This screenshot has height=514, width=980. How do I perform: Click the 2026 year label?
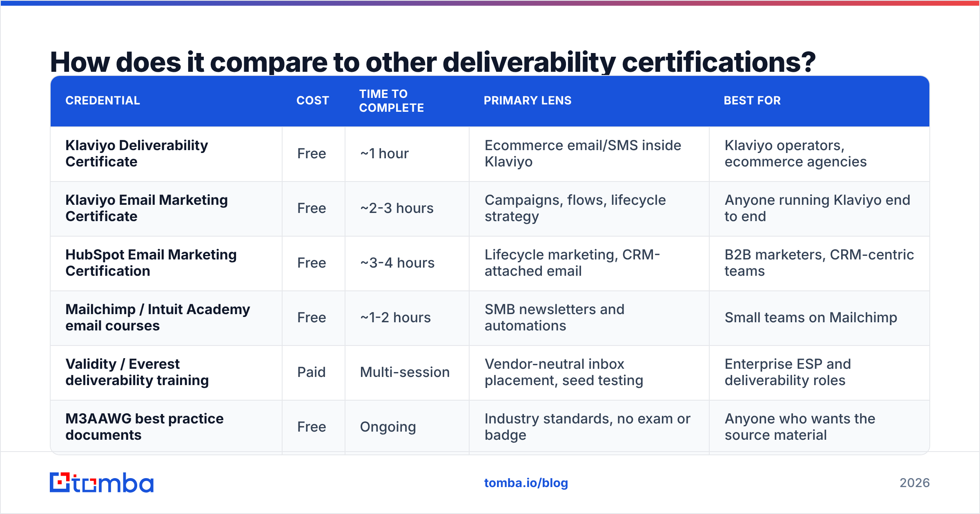(915, 483)
